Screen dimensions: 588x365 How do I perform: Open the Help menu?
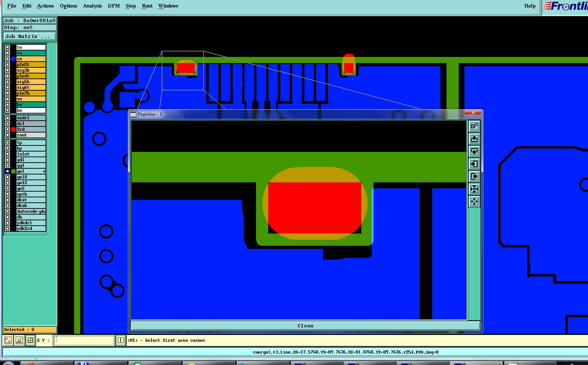(x=530, y=6)
